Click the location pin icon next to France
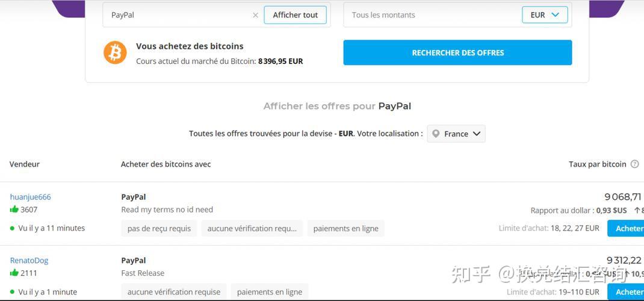This screenshot has width=644, height=301. [x=436, y=134]
